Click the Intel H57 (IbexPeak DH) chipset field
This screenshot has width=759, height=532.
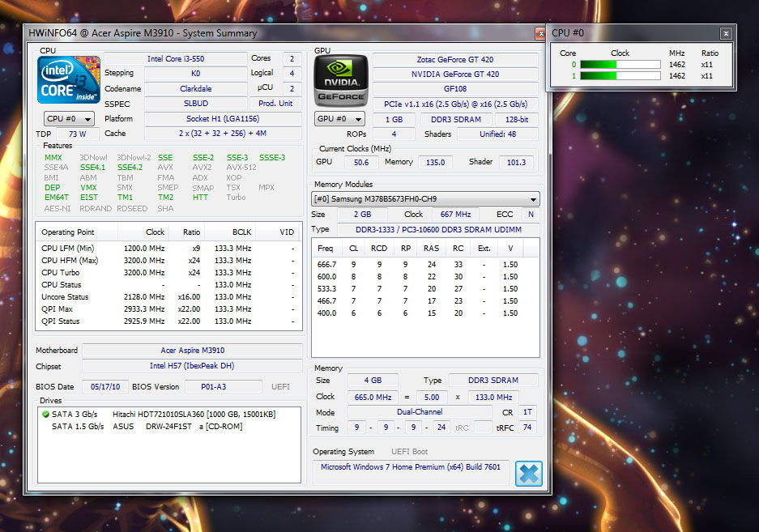pos(192,366)
